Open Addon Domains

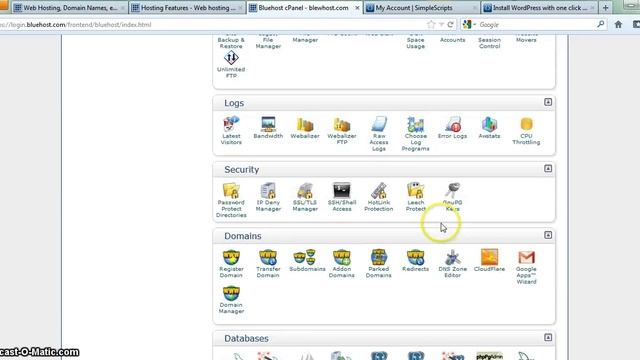point(342,263)
